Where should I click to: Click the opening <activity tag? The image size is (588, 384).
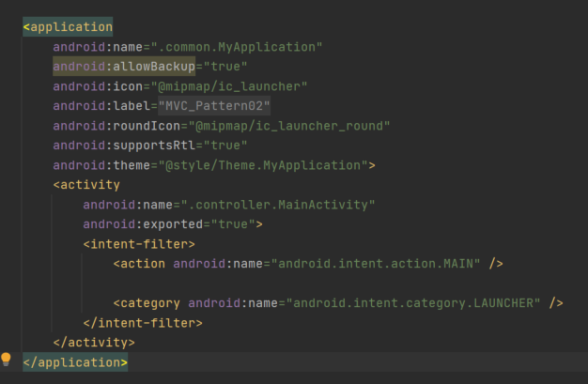[x=86, y=185]
